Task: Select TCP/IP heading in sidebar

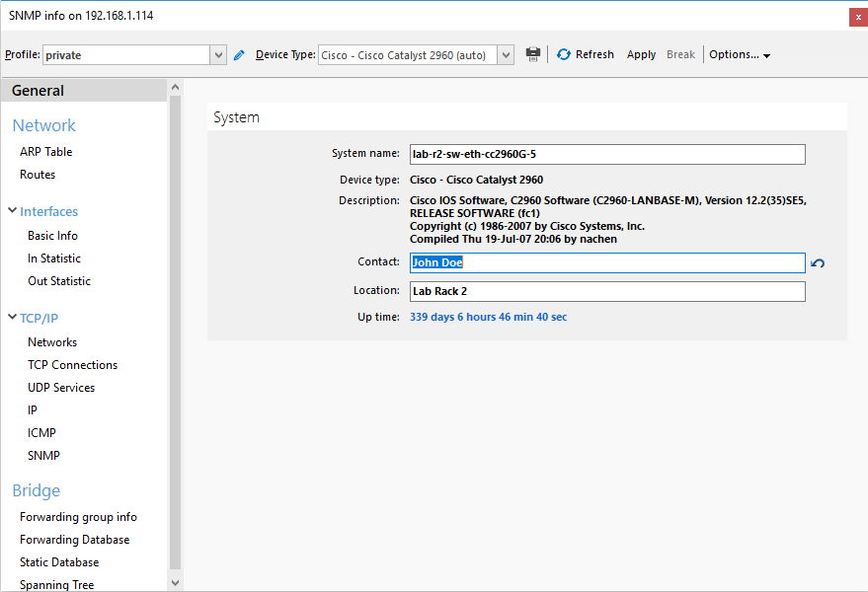Action: [x=39, y=318]
